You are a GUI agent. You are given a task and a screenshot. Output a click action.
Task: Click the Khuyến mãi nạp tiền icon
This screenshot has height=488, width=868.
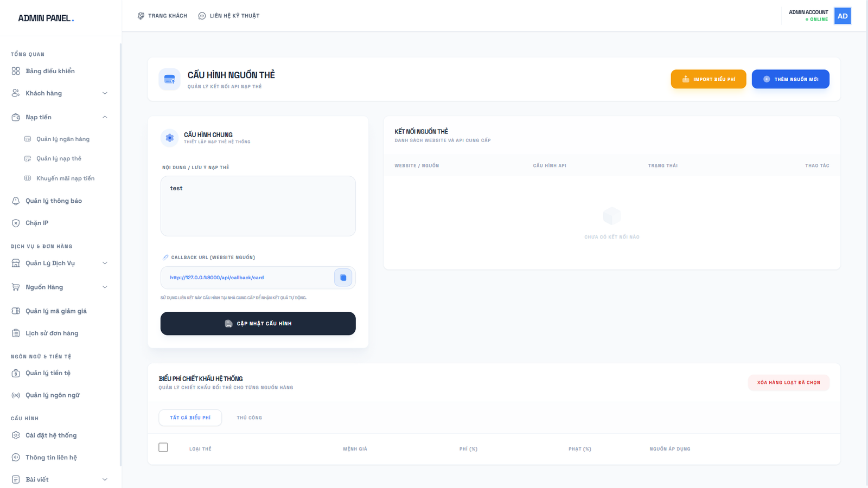(x=28, y=178)
